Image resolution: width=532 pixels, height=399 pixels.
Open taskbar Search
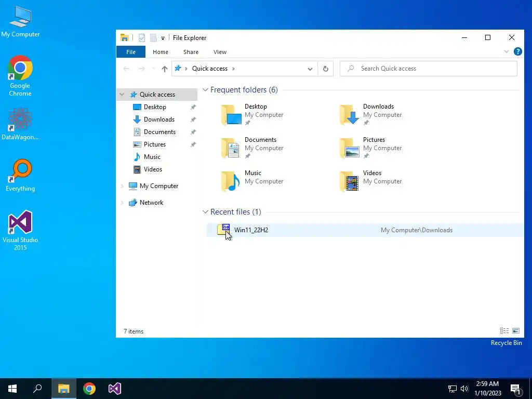37,389
